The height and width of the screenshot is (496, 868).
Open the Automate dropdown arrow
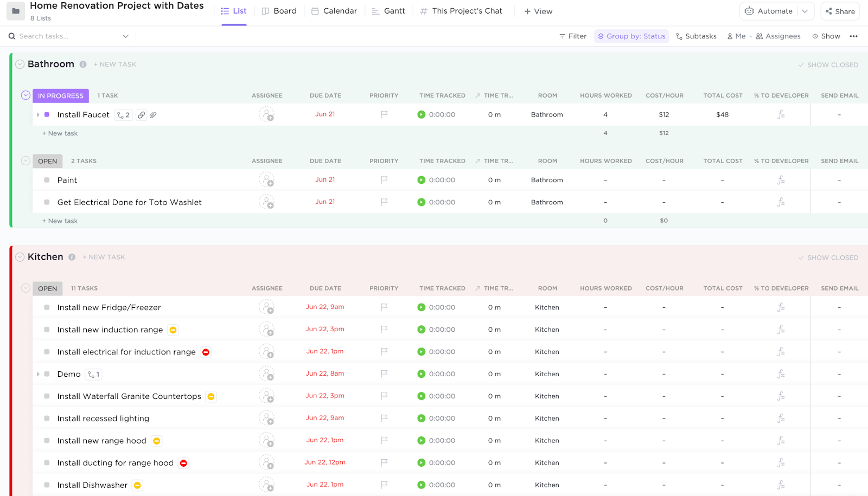805,11
